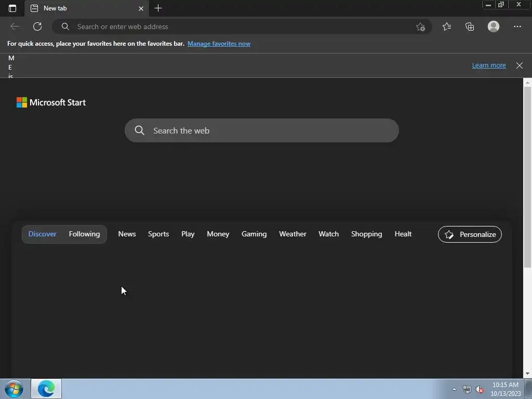This screenshot has height=399, width=532.
Task: Open the Money category
Action: pyautogui.click(x=218, y=234)
